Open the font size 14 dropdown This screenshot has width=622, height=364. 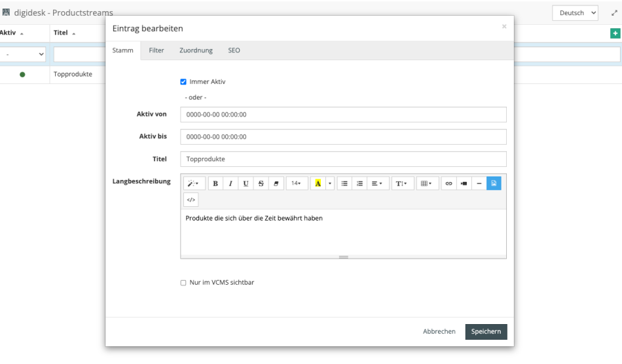click(296, 184)
